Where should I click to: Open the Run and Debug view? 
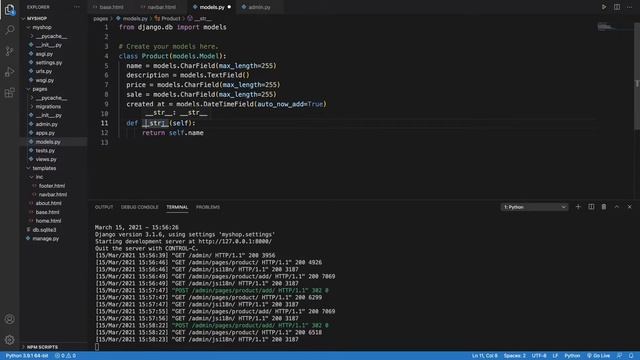(x=9, y=72)
